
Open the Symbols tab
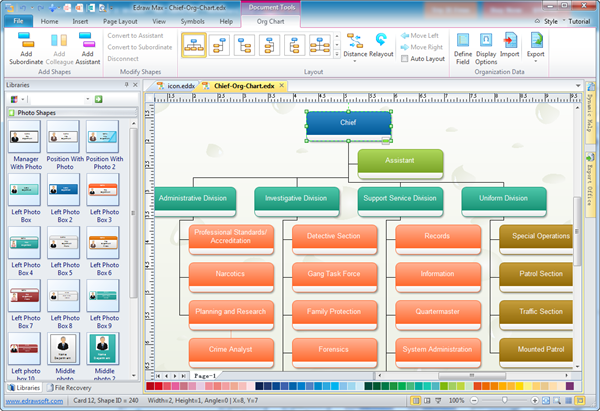click(192, 21)
